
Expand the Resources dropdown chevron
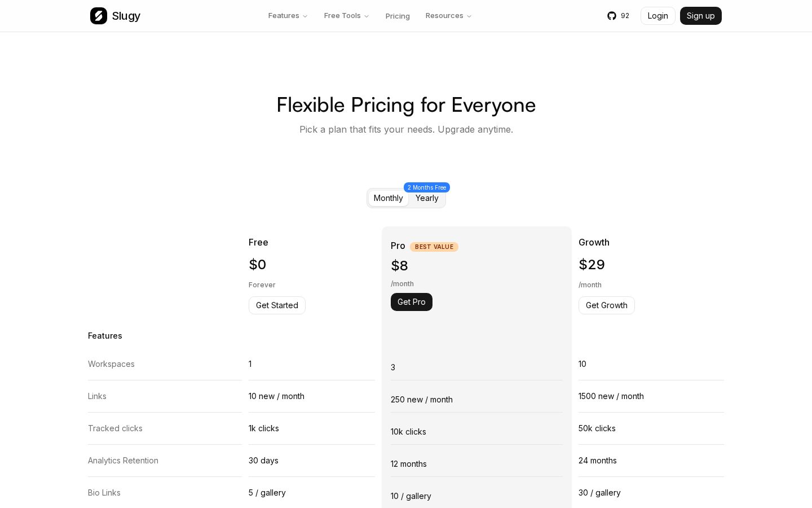point(469,16)
